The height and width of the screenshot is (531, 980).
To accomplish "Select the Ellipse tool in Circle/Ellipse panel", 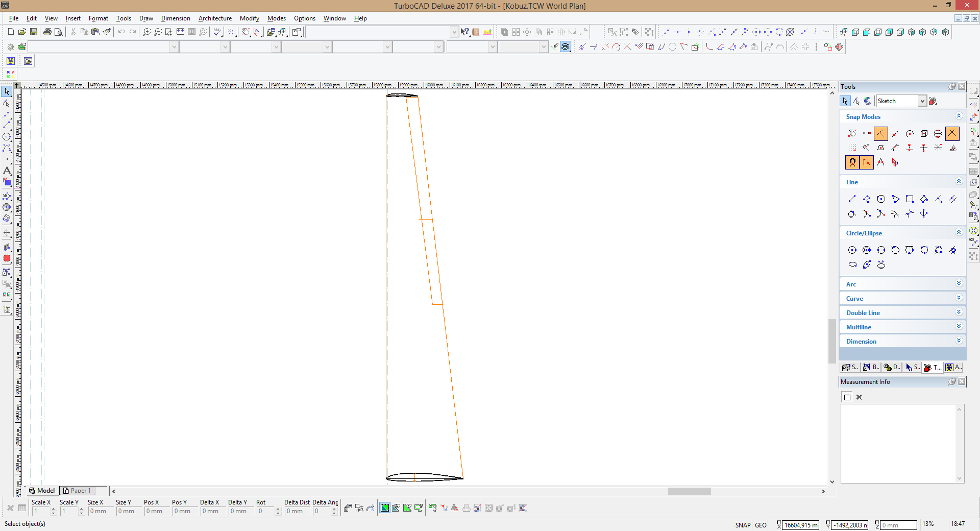I will 852,264.
